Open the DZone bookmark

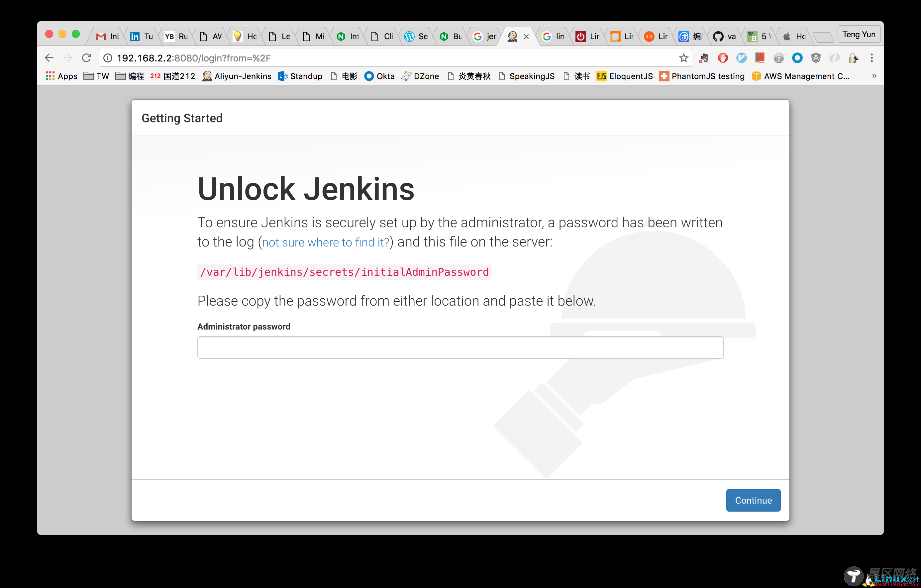[420, 76]
